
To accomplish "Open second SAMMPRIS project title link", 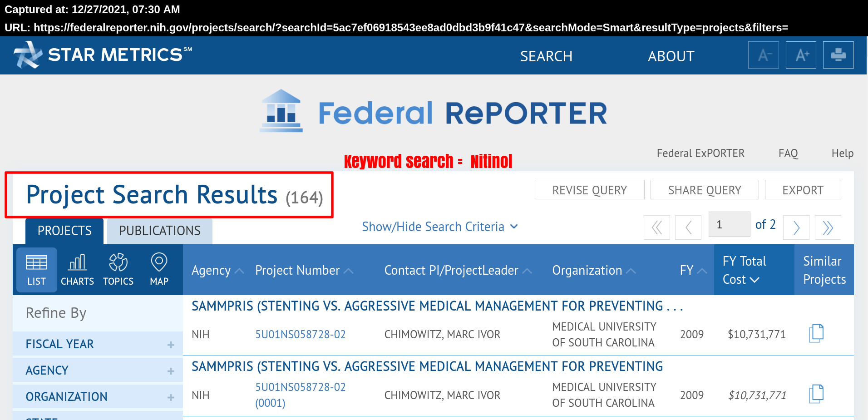I will [427, 366].
